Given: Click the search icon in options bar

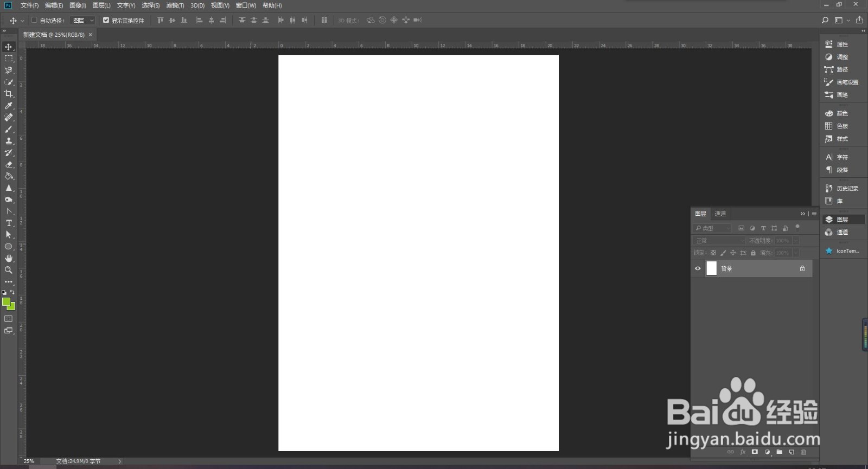Looking at the screenshot, I should pyautogui.click(x=825, y=20).
